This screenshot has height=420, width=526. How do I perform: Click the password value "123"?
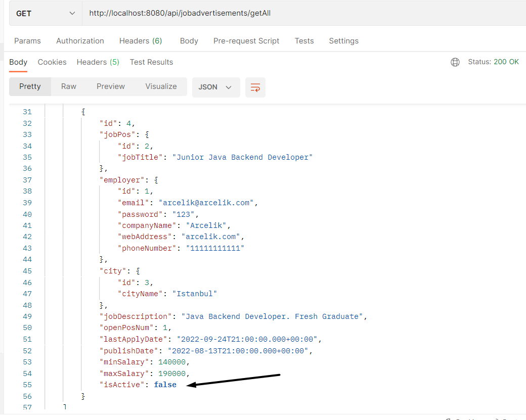(183, 214)
